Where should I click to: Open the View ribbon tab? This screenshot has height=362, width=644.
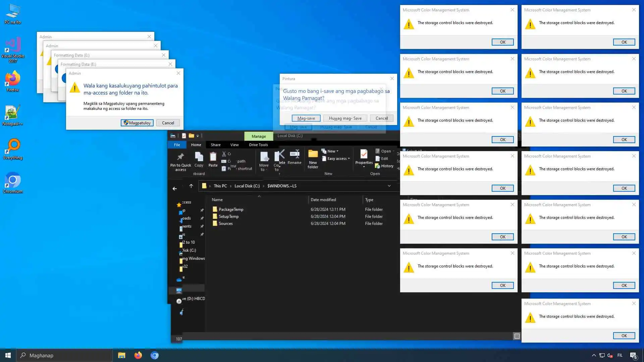tap(234, 145)
